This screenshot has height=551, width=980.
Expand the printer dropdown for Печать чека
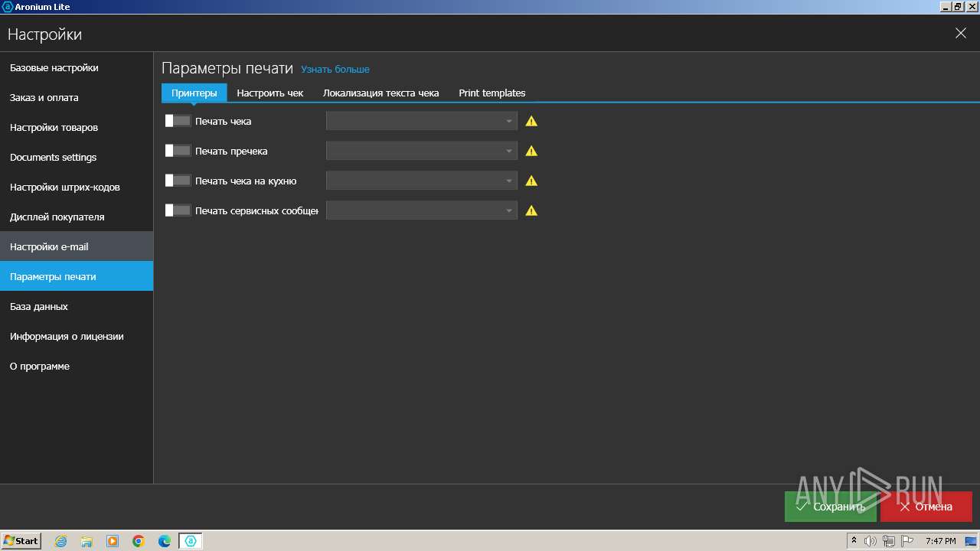tap(422, 121)
